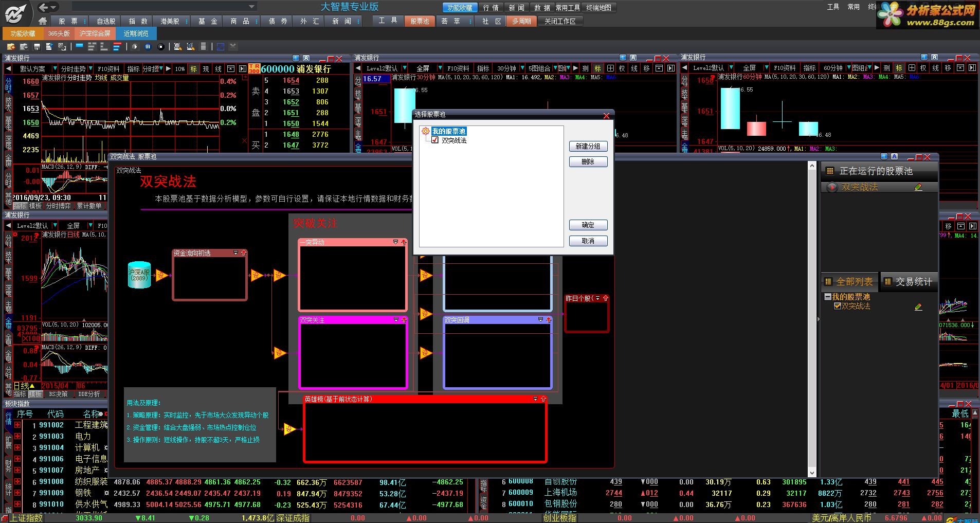Click the F10资料 button in 分时走势 toolbar
The image size is (980, 523).
coord(108,69)
